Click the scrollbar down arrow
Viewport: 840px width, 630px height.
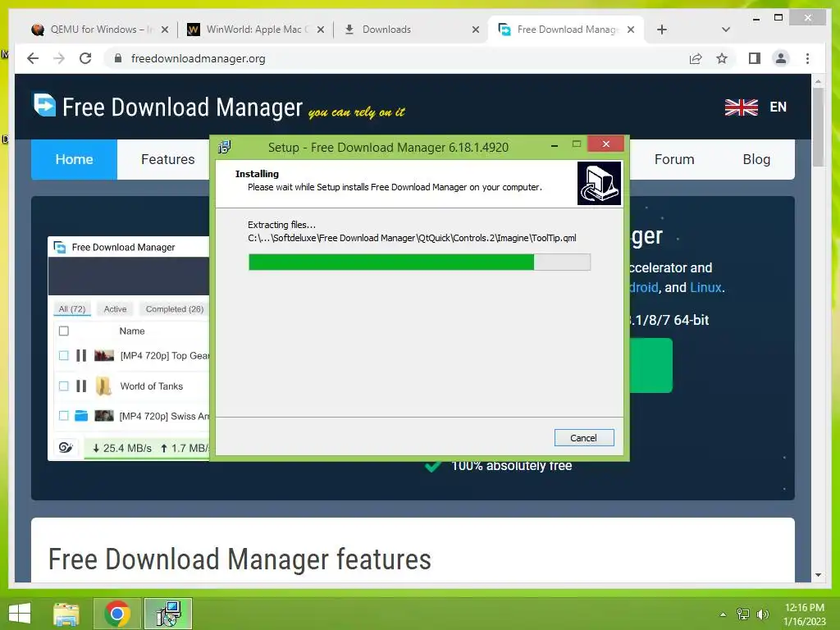click(818, 575)
